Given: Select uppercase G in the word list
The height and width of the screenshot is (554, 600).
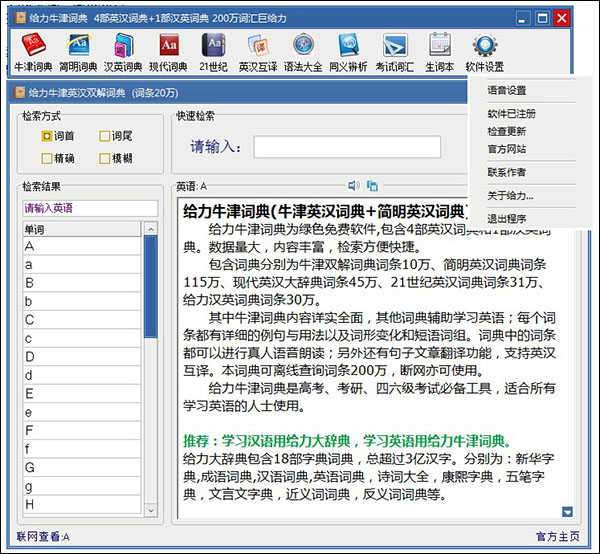Looking at the screenshot, I should [x=82, y=467].
